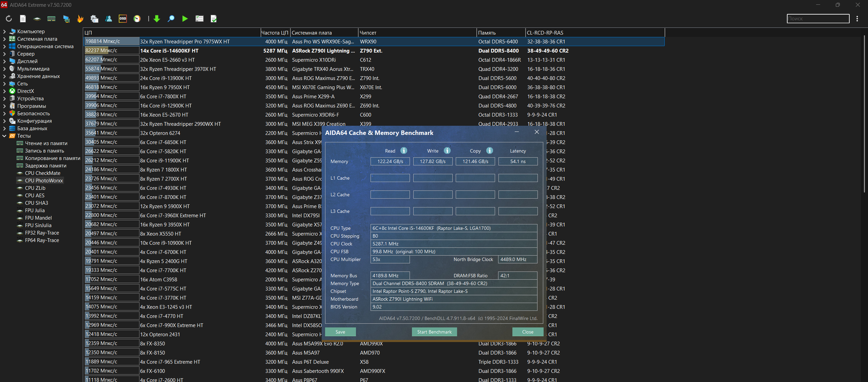Click the green Start play icon

tap(185, 19)
